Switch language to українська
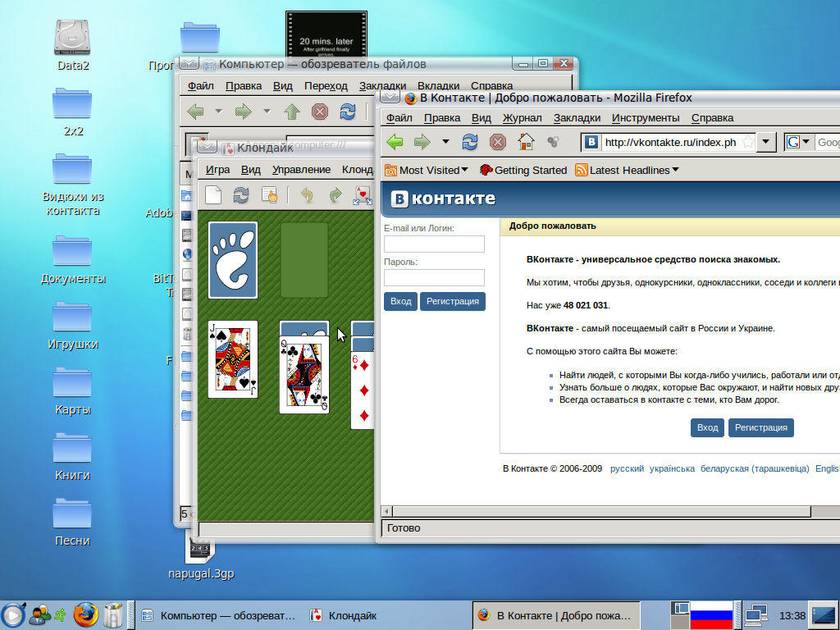Screen dimensions: 840x630 click(672, 468)
